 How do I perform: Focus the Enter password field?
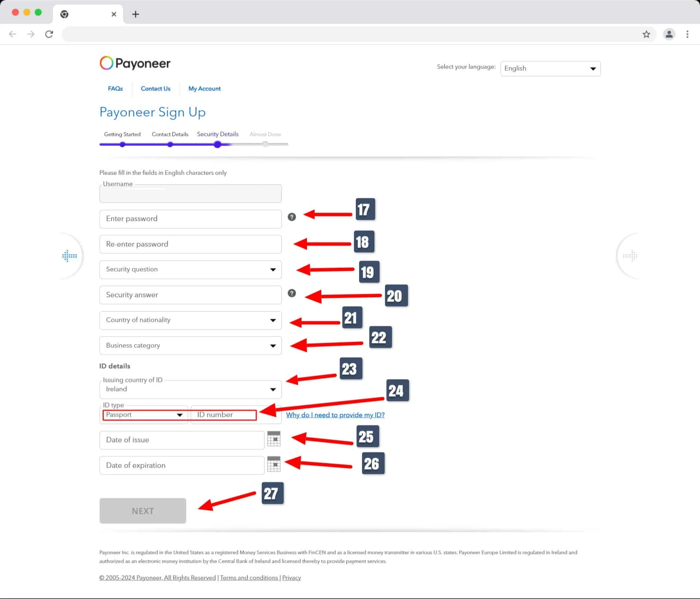(190, 219)
